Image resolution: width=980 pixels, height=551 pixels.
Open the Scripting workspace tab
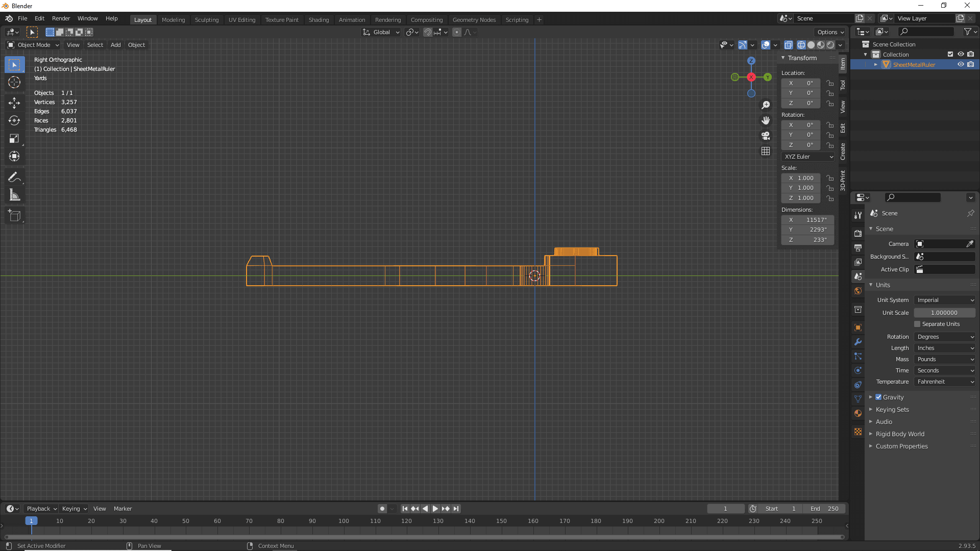tap(517, 19)
